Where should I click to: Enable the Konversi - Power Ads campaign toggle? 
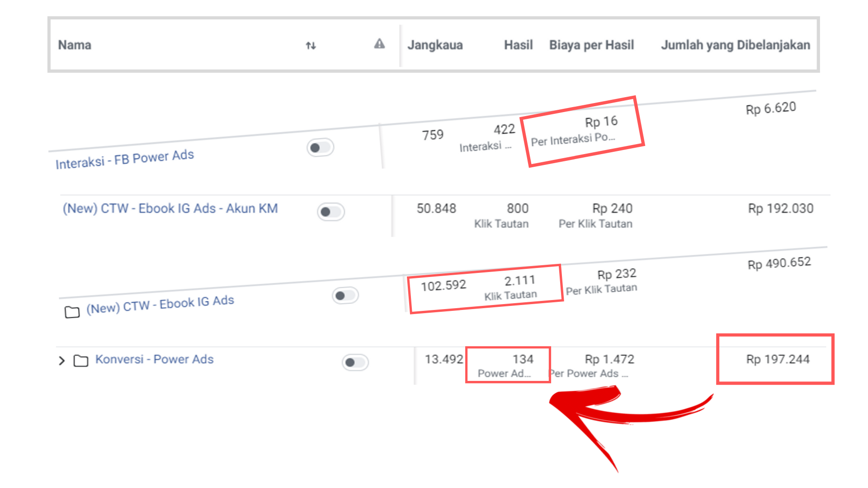pyautogui.click(x=355, y=362)
